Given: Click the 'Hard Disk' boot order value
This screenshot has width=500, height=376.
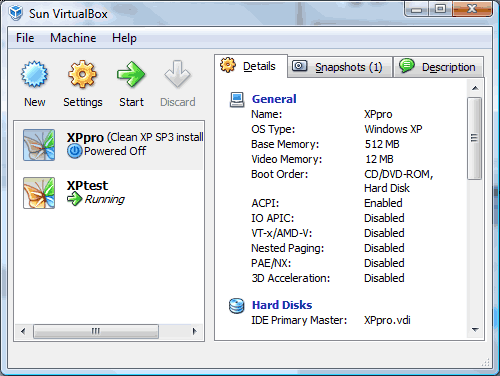Looking at the screenshot, I should 387,188.
